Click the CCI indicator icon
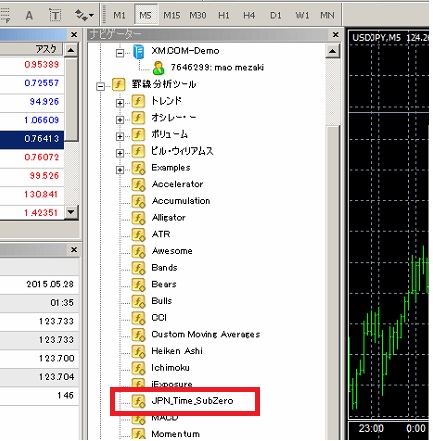 138,318
